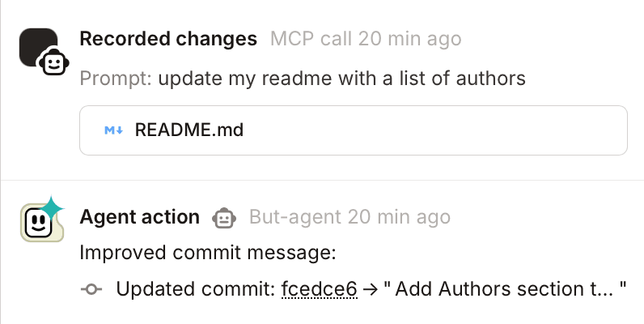
Task: Click the robot icon next to But-agent
Action: coord(224,217)
